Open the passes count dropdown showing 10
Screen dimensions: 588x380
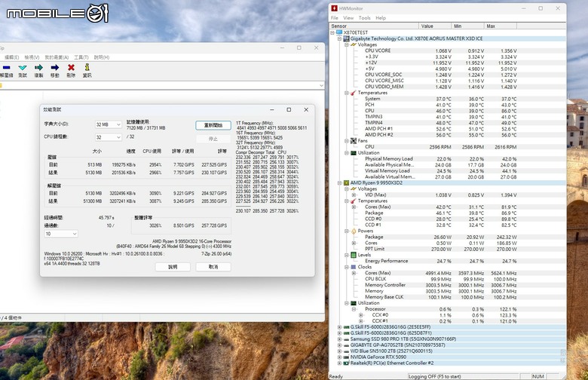point(61,234)
